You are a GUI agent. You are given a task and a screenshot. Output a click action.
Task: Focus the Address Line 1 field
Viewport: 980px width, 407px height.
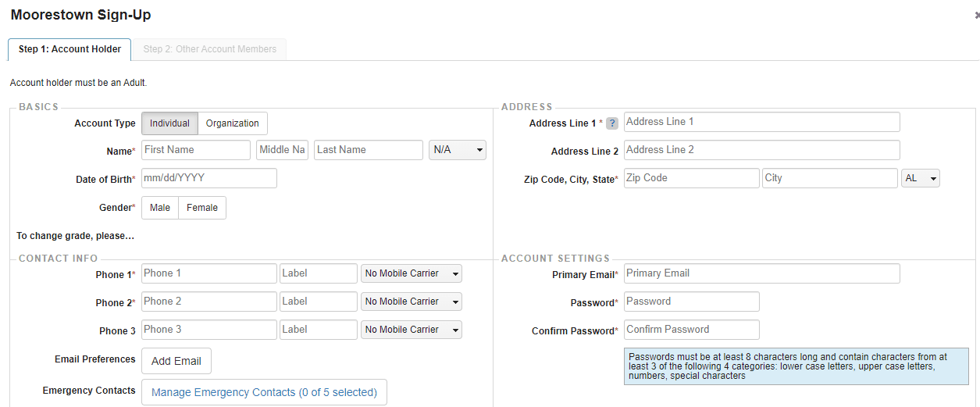(x=762, y=122)
